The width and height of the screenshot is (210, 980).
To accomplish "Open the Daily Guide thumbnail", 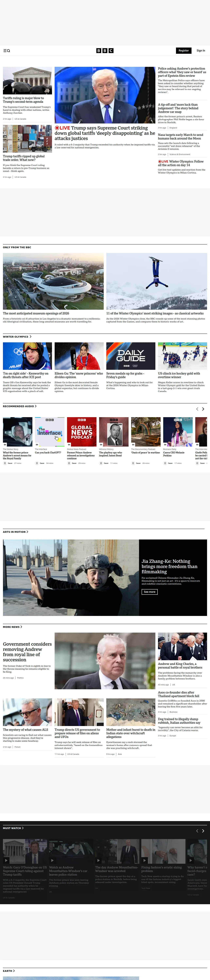I will [x=131, y=356].
